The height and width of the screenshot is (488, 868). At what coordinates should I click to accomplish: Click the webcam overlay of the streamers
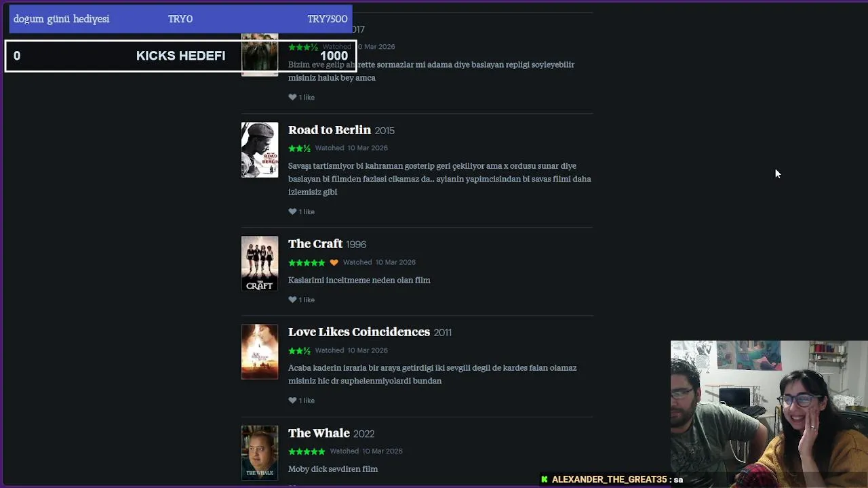tap(769, 414)
